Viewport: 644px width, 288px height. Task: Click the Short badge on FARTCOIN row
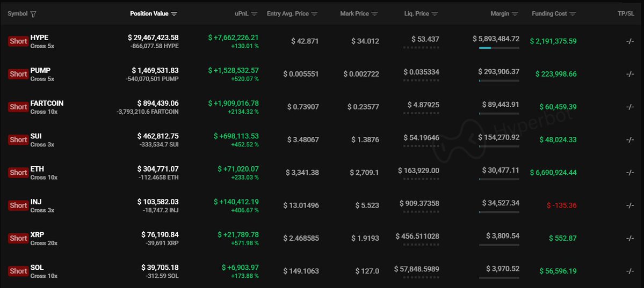[18, 107]
